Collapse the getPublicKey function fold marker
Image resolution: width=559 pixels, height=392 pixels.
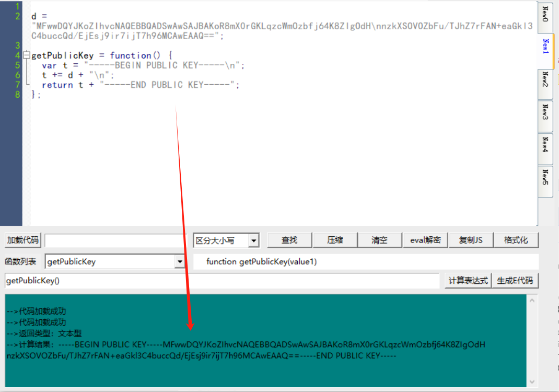tap(26, 55)
